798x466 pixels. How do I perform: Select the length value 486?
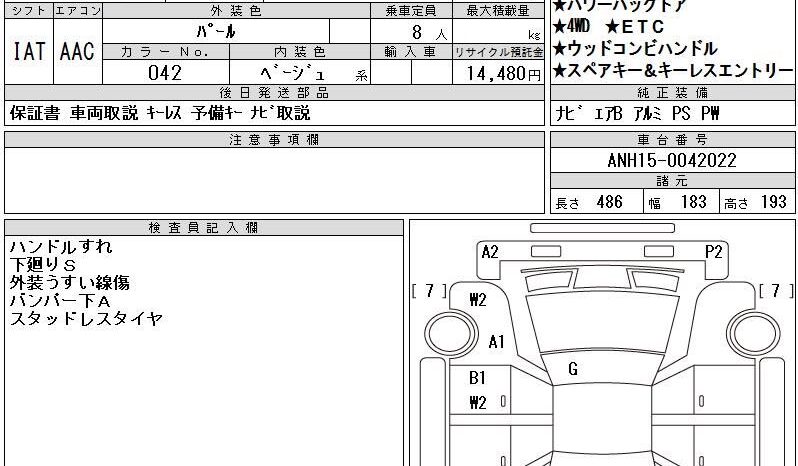click(x=609, y=202)
